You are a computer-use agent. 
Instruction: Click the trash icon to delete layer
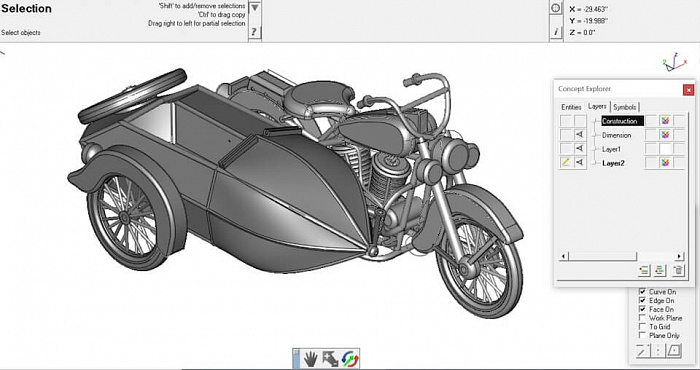coord(678,270)
